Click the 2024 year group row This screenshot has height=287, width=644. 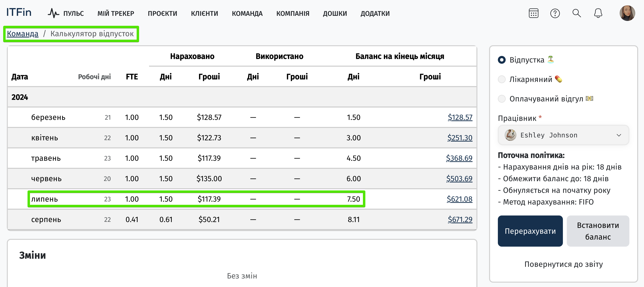[x=242, y=97]
